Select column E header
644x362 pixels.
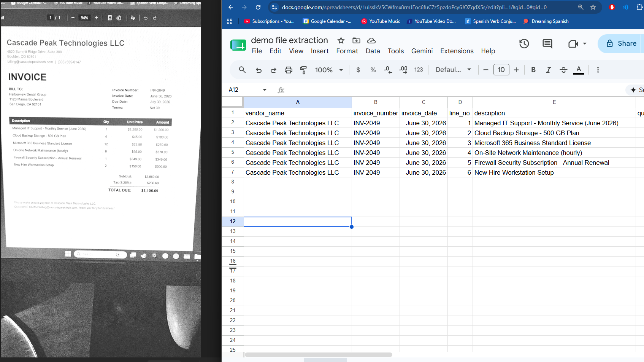tap(554, 102)
